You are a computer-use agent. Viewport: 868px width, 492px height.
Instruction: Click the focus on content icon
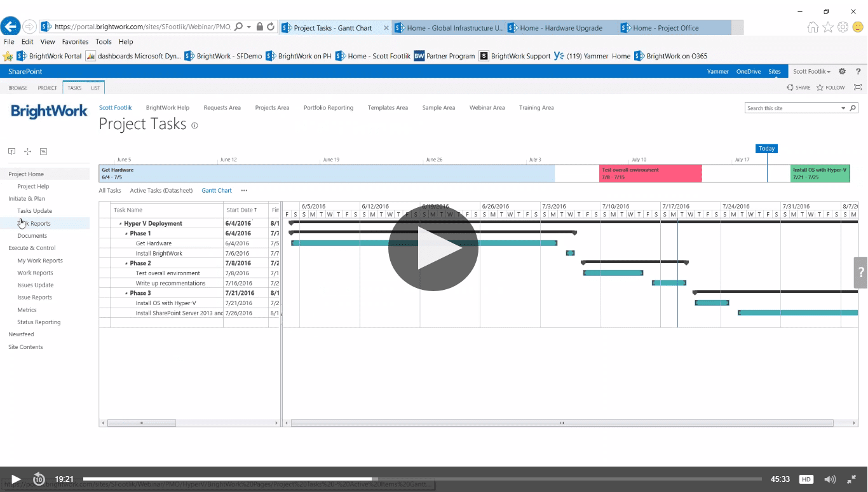click(x=858, y=88)
